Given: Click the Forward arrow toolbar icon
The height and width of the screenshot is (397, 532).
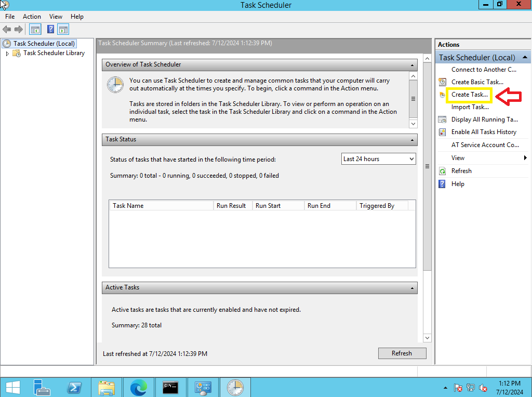Looking at the screenshot, I should pyautogui.click(x=19, y=30).
